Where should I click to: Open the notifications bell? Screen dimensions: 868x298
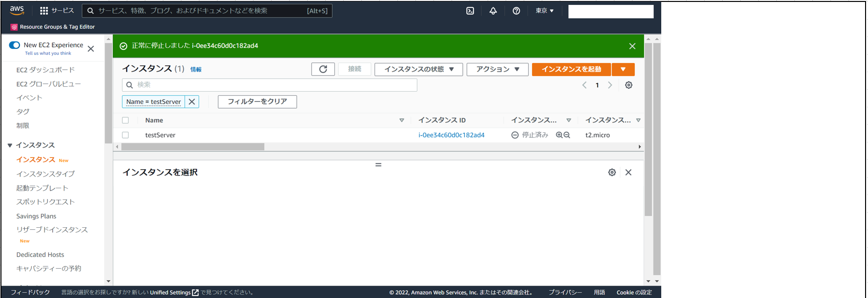coord(493,11)
